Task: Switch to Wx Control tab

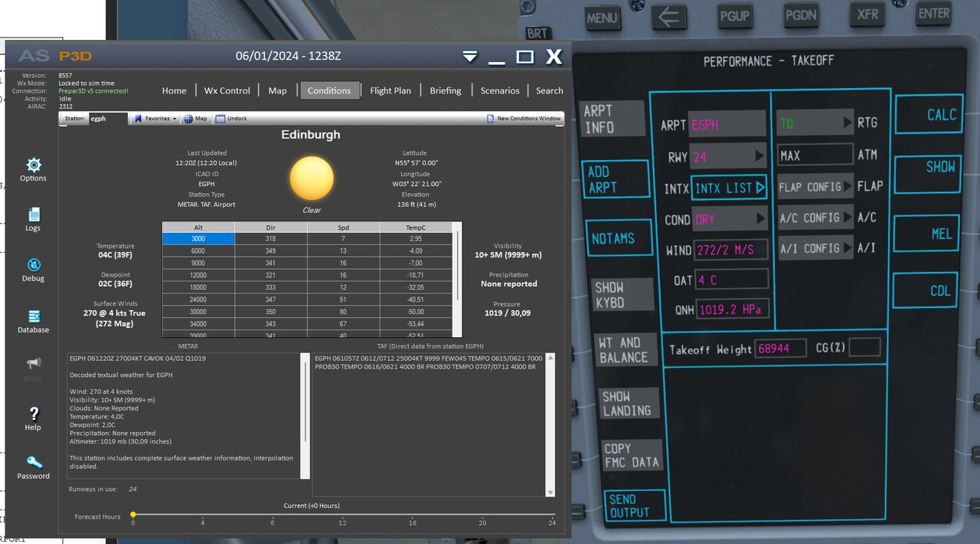Action: (227, 90)
